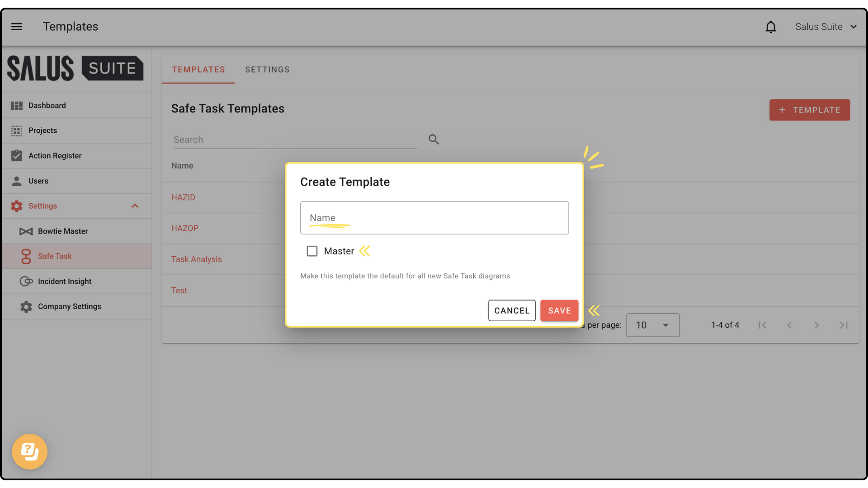Cancel the Create Template dialog

(x=512, y=311)
